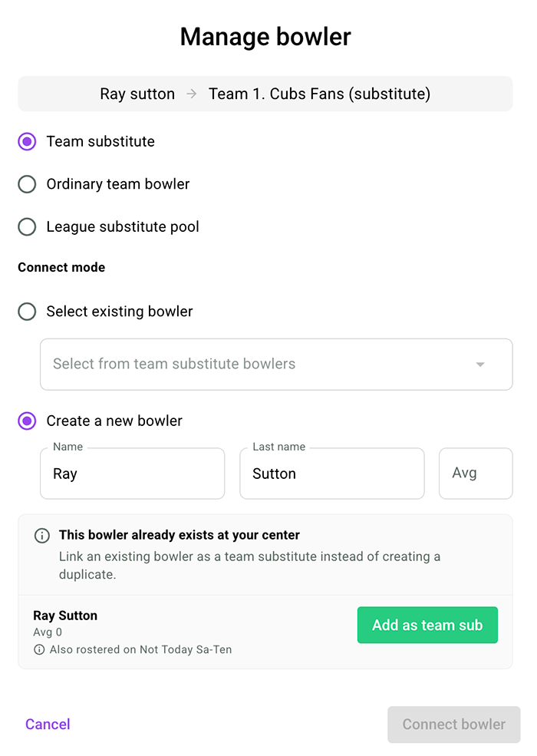Click the info icon beside 'This bowler already exists'

(x=42, y=536)
